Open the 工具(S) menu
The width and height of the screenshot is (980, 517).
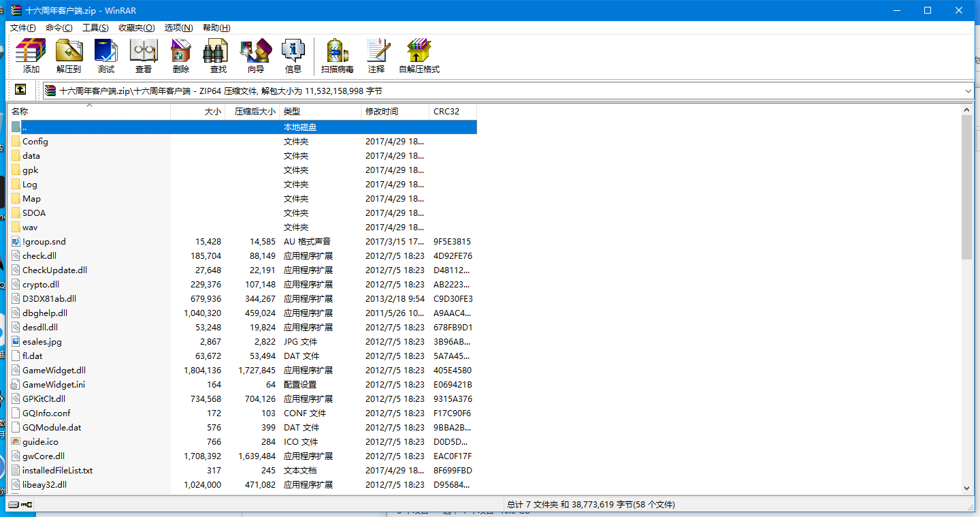[x=95, y=28]
